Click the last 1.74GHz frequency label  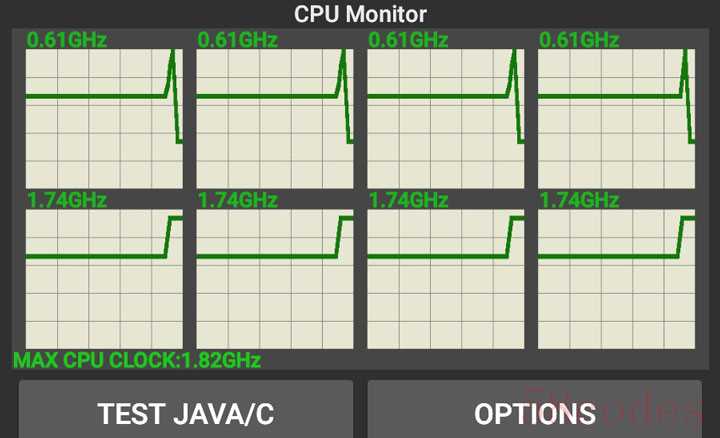pos(579,200)
